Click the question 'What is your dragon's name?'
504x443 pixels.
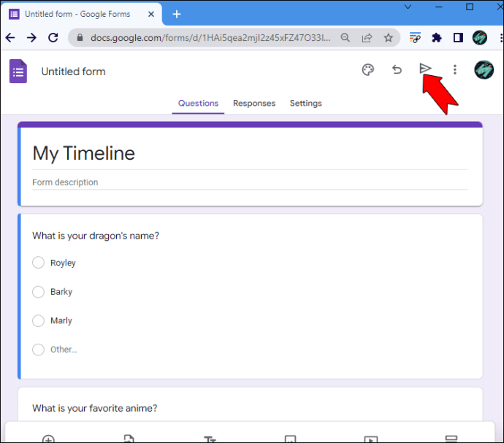click(x=96, y=236)
